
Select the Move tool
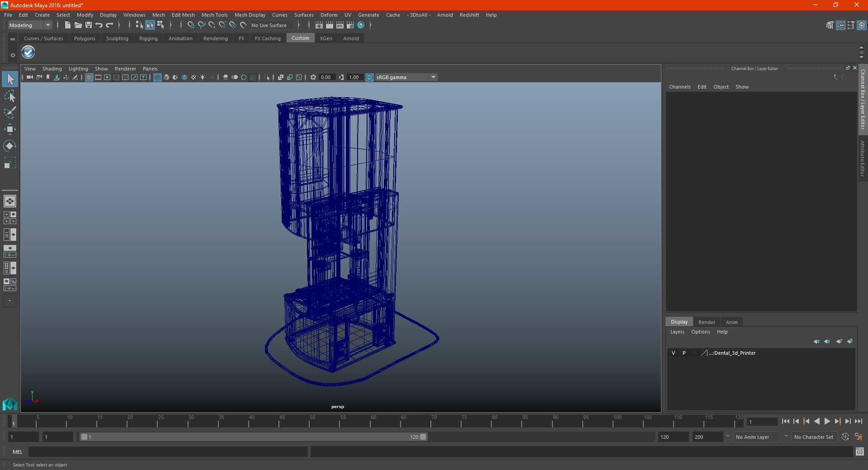[x=10, y=129]
